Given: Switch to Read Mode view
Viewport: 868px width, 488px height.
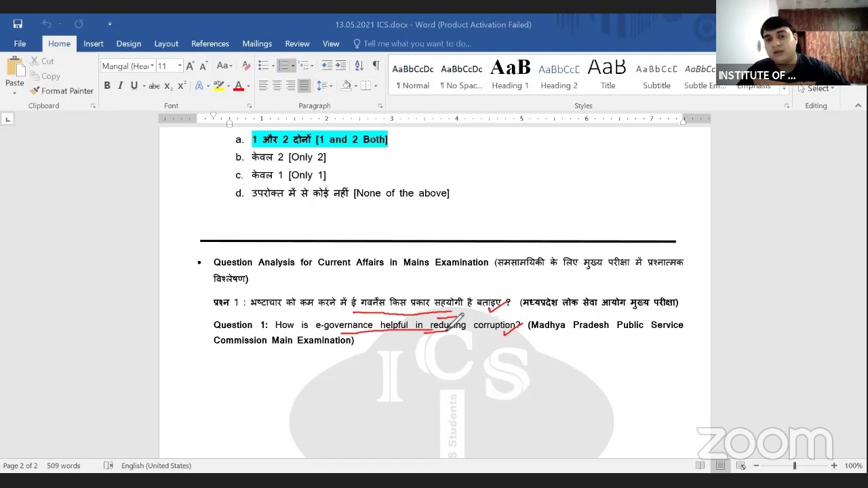Looking at the screenshot, I should tap(700, 466).
